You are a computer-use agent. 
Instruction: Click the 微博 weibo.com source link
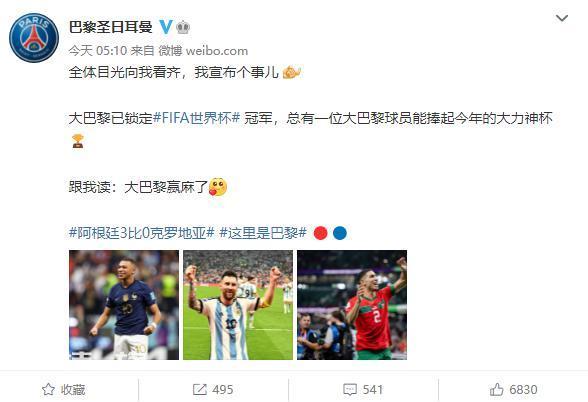coord(203,51)
